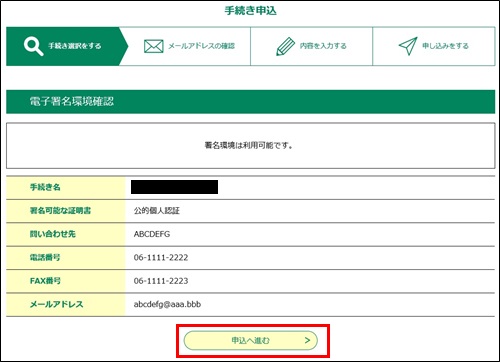Click the 署名可能な証明書 label
This screenshot has height=362, width=500.
[x=60, y=211]
